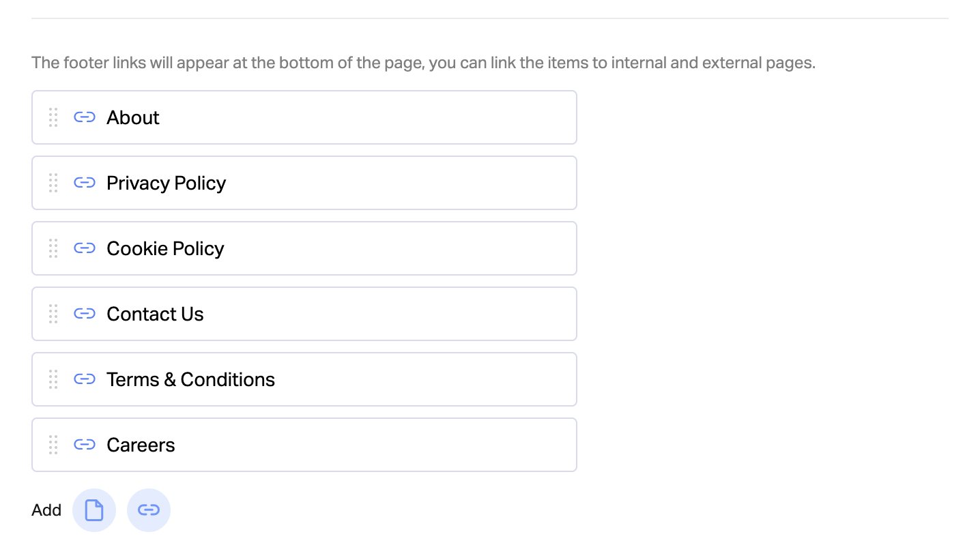The width and height of the screenshot is (980, 558).
Task: Grab the drag handle of Cookie Policy row
Action: pos(53,248)
